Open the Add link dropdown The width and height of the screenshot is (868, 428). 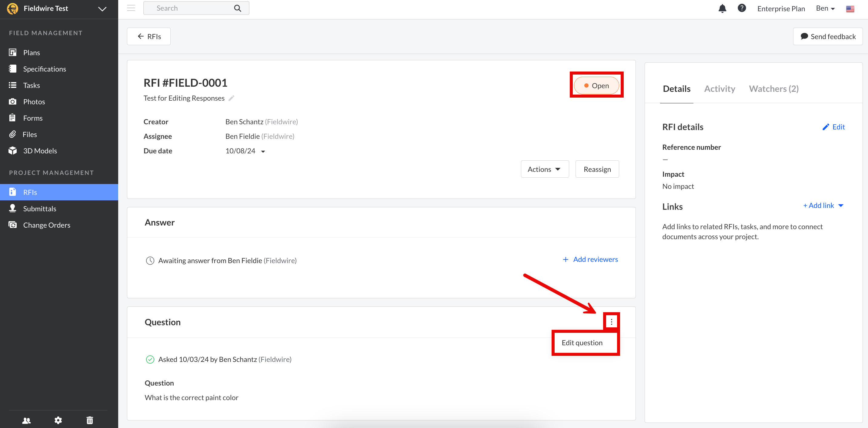pyautogui.click(x=823, y=206)
